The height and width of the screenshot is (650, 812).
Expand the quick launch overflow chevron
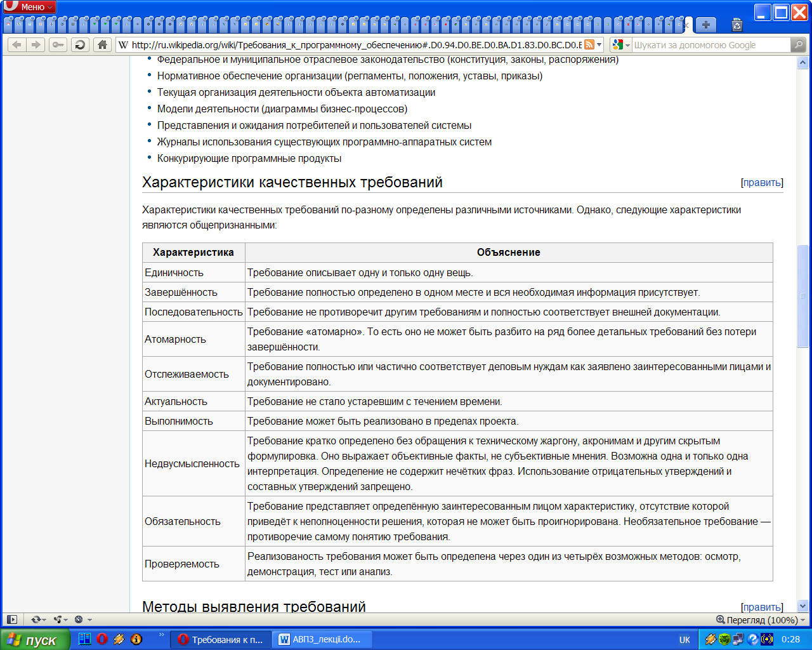(161, 635)
